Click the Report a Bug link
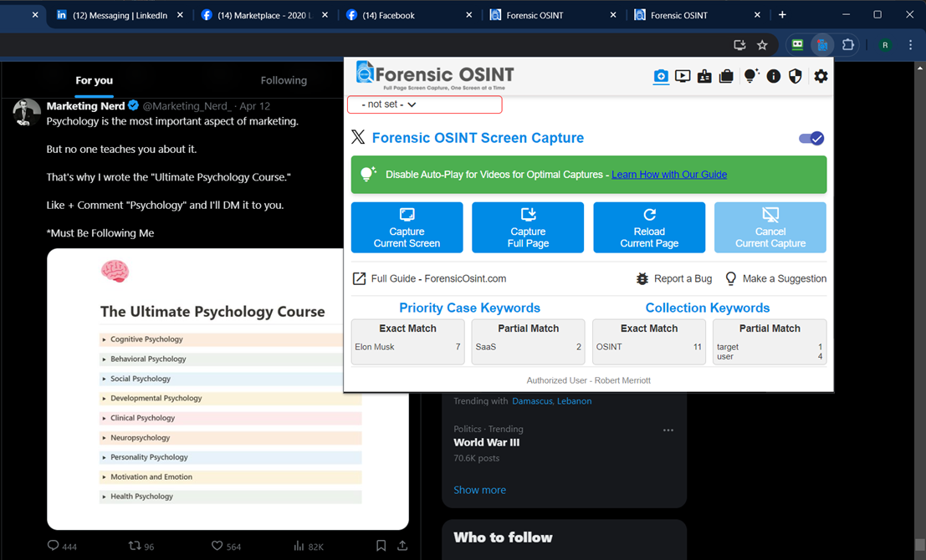This screenshot has width=926, height=560. pos(683,278)
